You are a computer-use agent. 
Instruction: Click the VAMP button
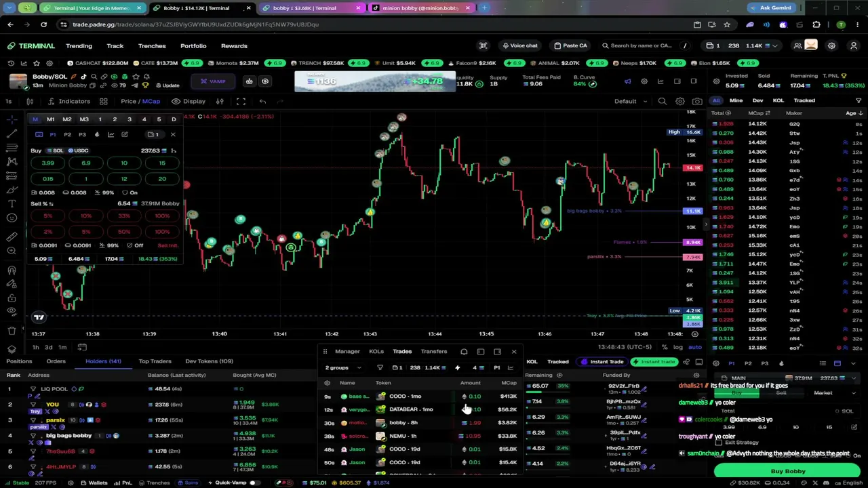tap(213, 81)
